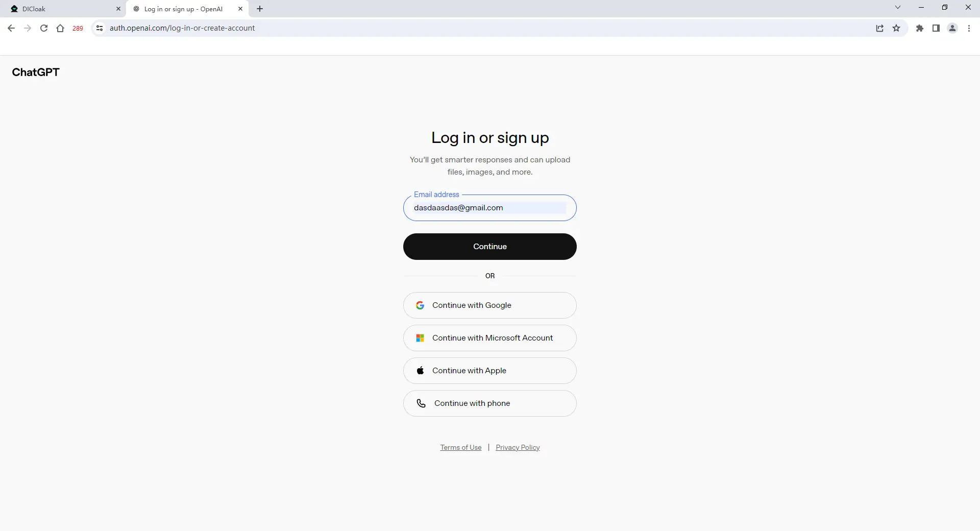
Task: Choose Continue with Microsoft Account
Action: pos(490,338)
